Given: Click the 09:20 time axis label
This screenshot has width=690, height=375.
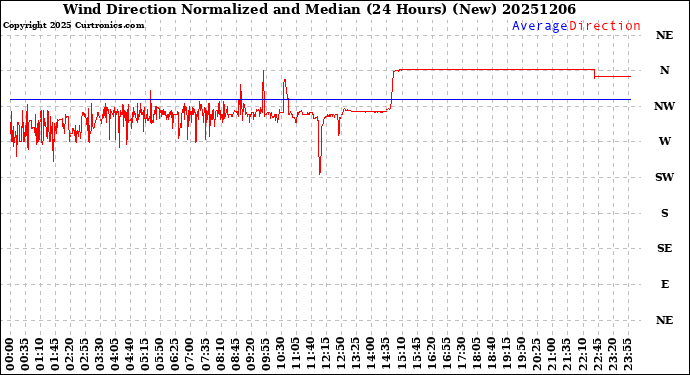Looking at the screenshot, I should pos(250,355).
